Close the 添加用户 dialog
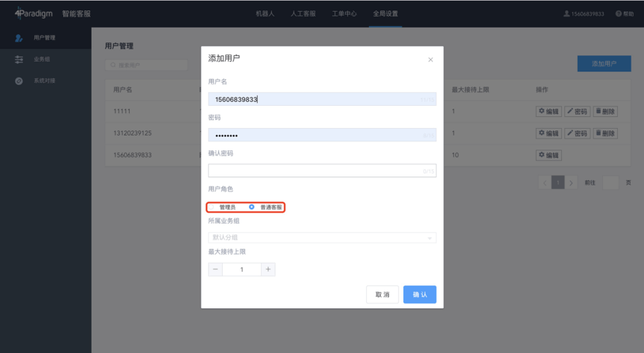 coord(430,60)
